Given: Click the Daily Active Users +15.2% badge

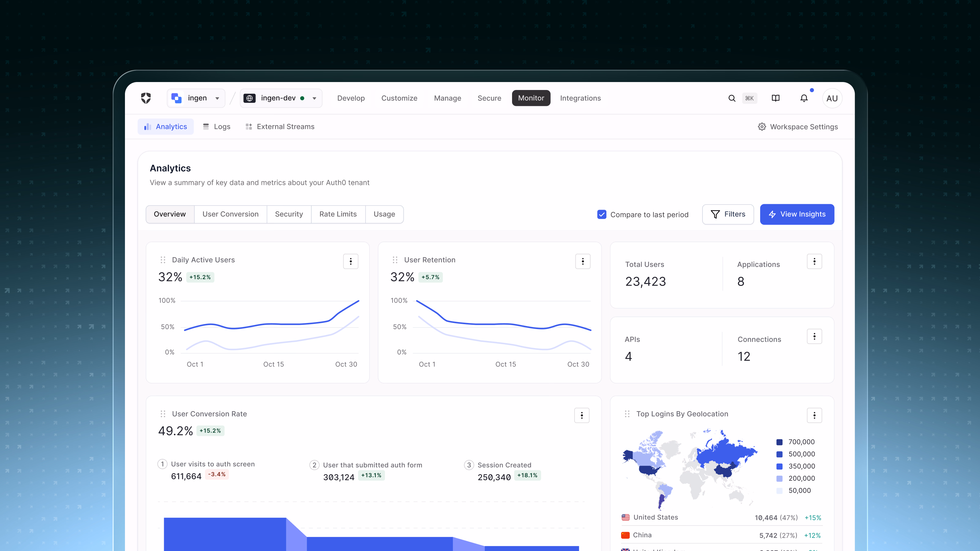Looking at the screenshot, I should tap(200, 277).
